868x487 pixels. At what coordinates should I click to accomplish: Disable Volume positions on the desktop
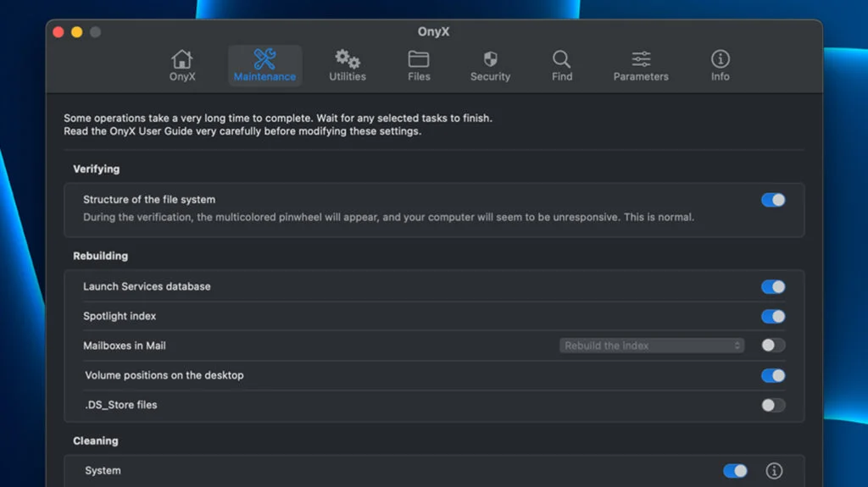(773, 376)
